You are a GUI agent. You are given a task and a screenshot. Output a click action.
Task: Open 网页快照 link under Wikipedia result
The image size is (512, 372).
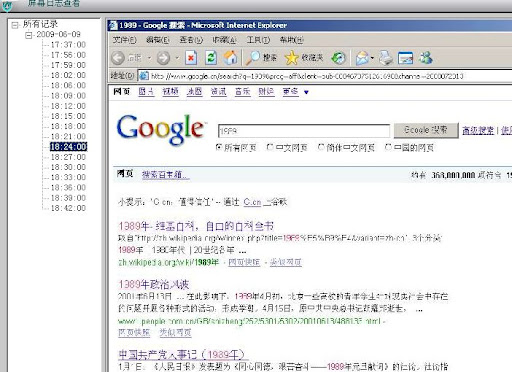click(244, 262)
